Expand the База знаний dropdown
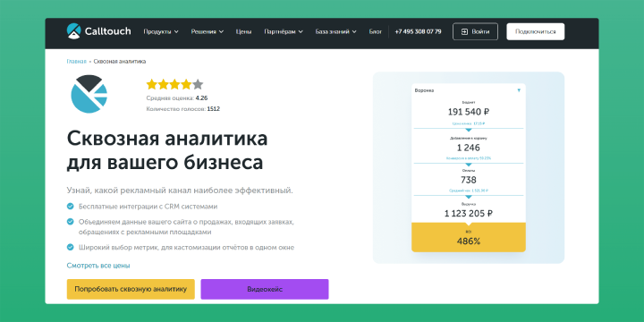This screenshot has width=644, height=322. point(336,31)
